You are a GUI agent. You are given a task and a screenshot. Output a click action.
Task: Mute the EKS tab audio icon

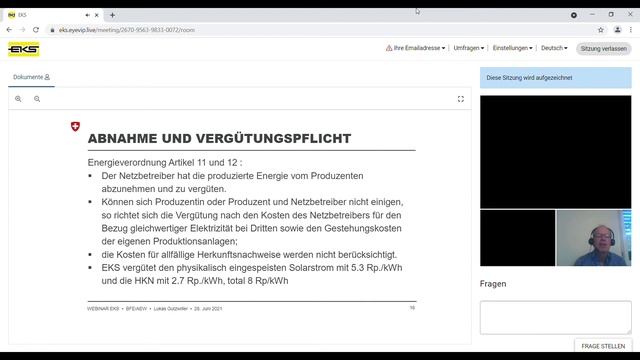[87, 15]
